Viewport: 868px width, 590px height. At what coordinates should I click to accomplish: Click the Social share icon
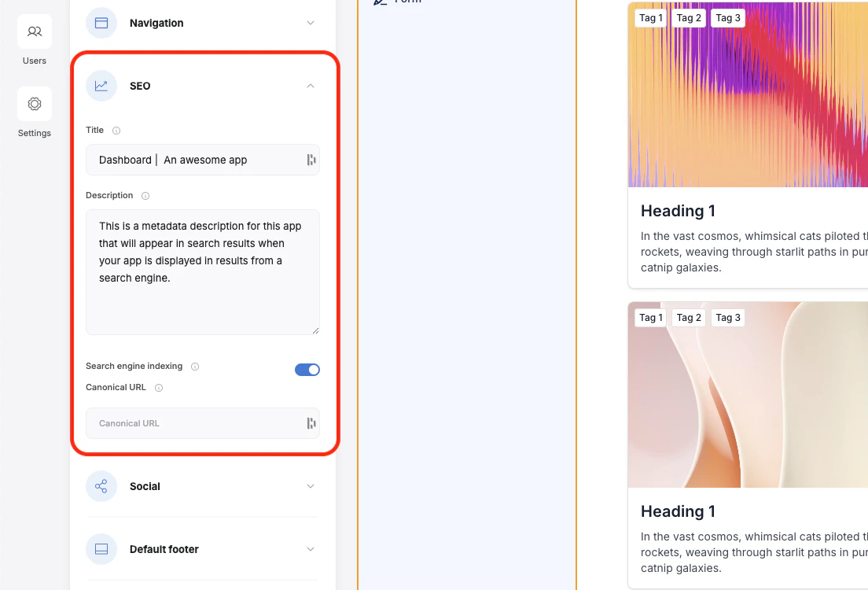coord(101,486)
